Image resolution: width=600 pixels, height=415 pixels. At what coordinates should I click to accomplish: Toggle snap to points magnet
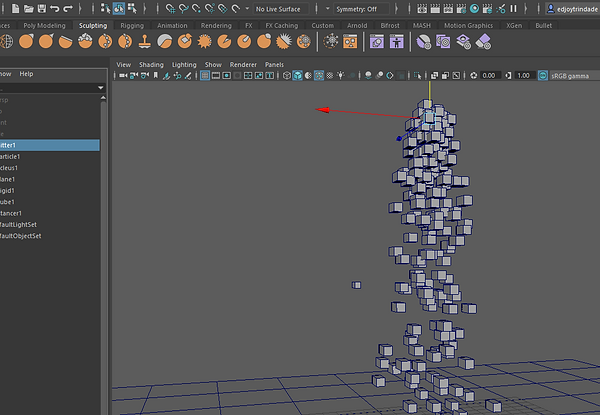(x=197, y=8)
